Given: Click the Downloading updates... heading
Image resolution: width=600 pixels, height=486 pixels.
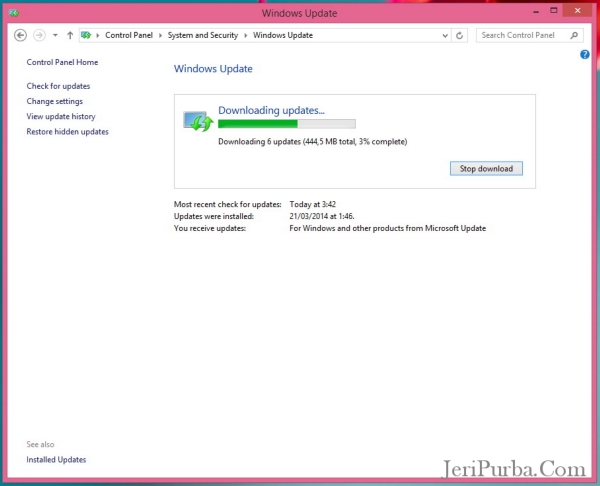Looking at the screenshot, I should coord(271,110).
